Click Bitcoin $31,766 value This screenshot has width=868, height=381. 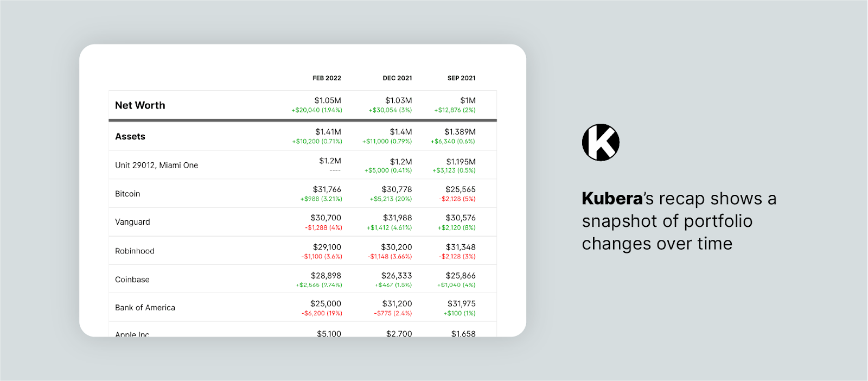pyautogui.click(x=327, y=189)
